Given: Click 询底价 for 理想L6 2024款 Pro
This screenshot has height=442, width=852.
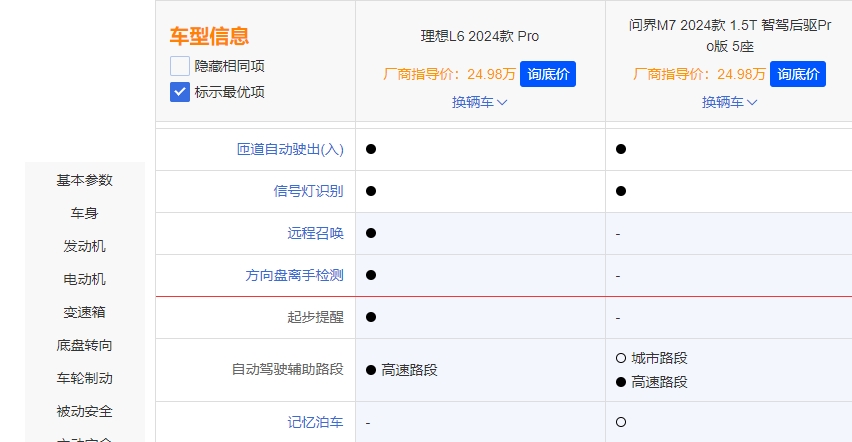Looking at the screenshot, I should click(548, 74).
